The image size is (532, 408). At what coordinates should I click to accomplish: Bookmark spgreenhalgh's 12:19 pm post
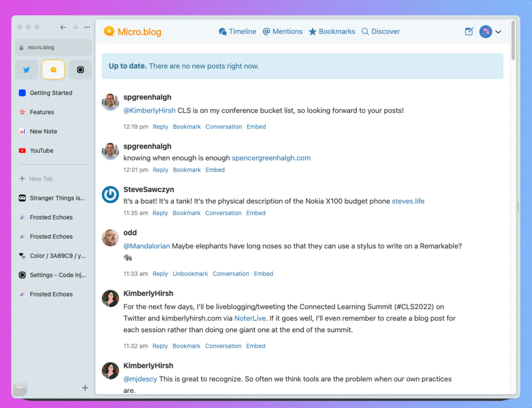coord(187,127)
